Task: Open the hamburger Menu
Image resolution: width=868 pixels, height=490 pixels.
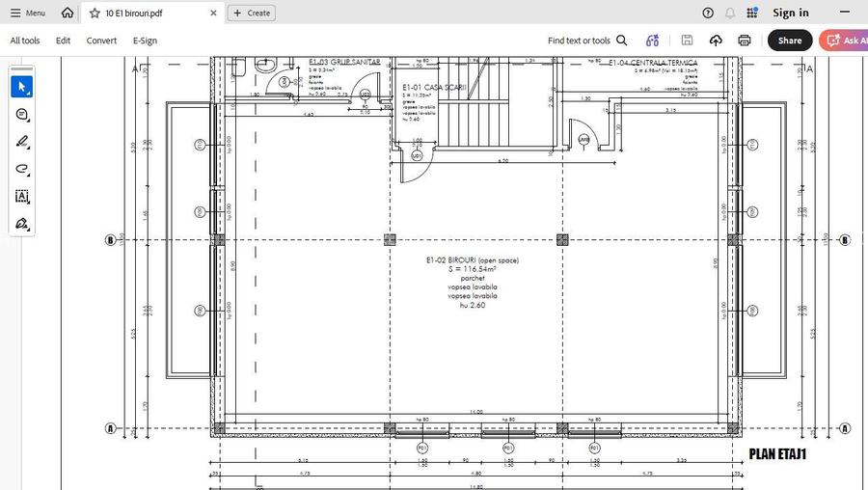Action: point(28,13)
